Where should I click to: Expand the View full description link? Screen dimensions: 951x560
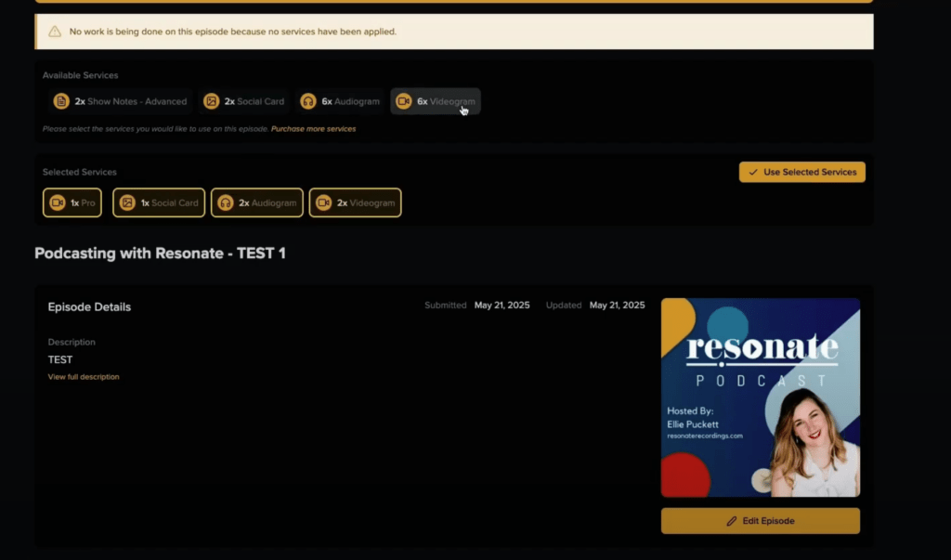point(84,377)
